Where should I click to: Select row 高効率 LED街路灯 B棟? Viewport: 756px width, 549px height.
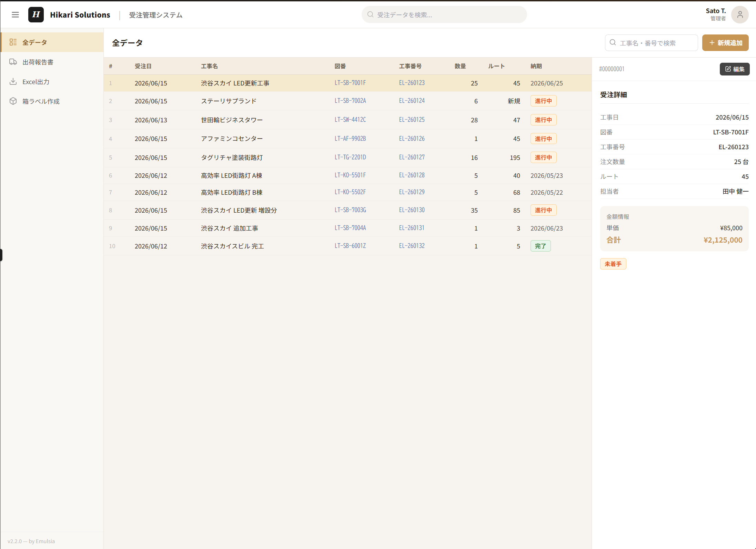pos(347,192)
